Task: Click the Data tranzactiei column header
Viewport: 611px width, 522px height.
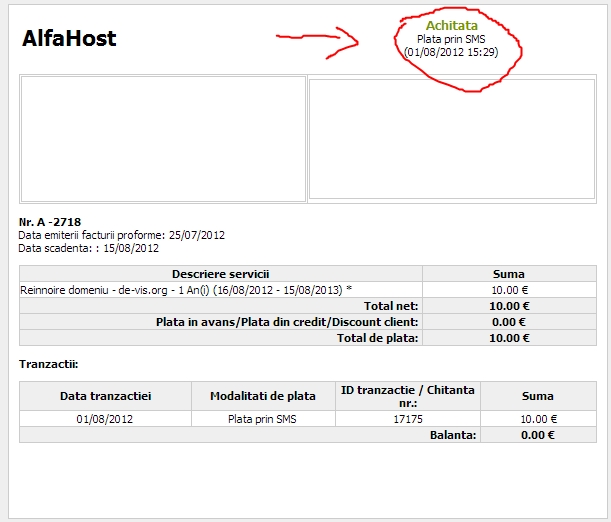Action: 106,396
